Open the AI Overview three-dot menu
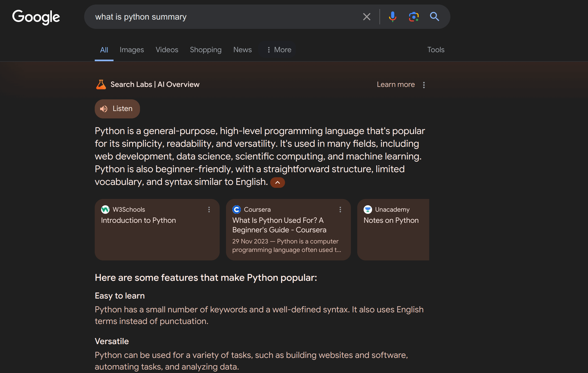588x373 pixels. pos(424,85)
